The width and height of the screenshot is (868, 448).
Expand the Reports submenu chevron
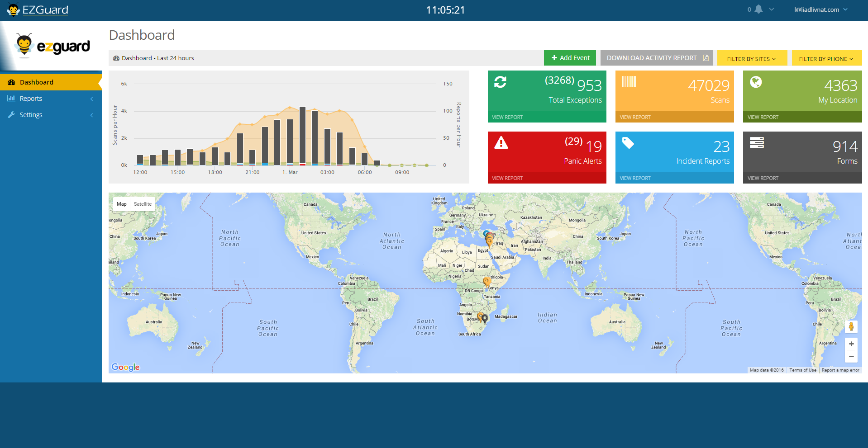91,99
